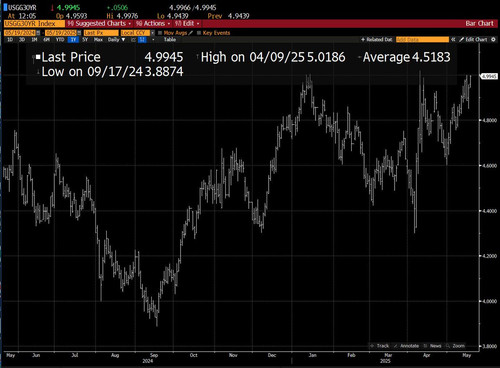Select the YTD range tab
Screen dimensions: 500x368
(x=60, y=40)
